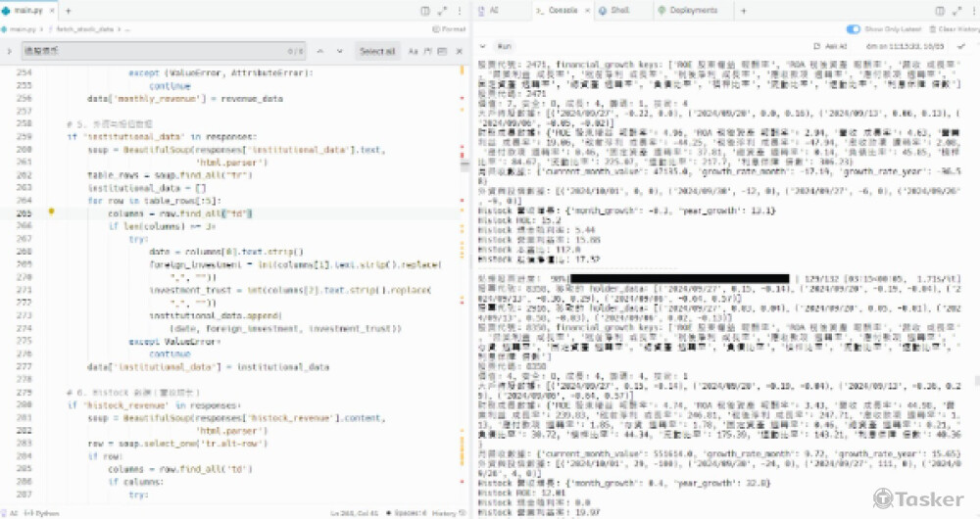Click code on line 264 'for row in table_rows'
Image resolution: width=980 pixels, height=519 pixels.
click(155, 201)
